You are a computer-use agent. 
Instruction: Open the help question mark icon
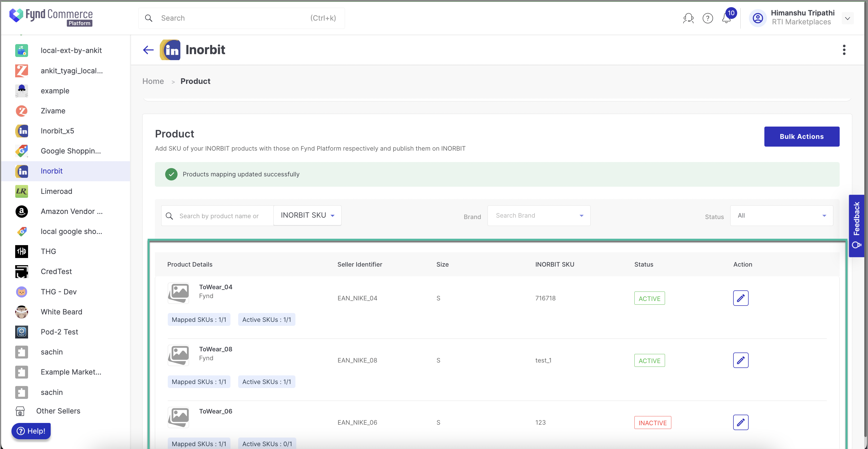[708, 18]
